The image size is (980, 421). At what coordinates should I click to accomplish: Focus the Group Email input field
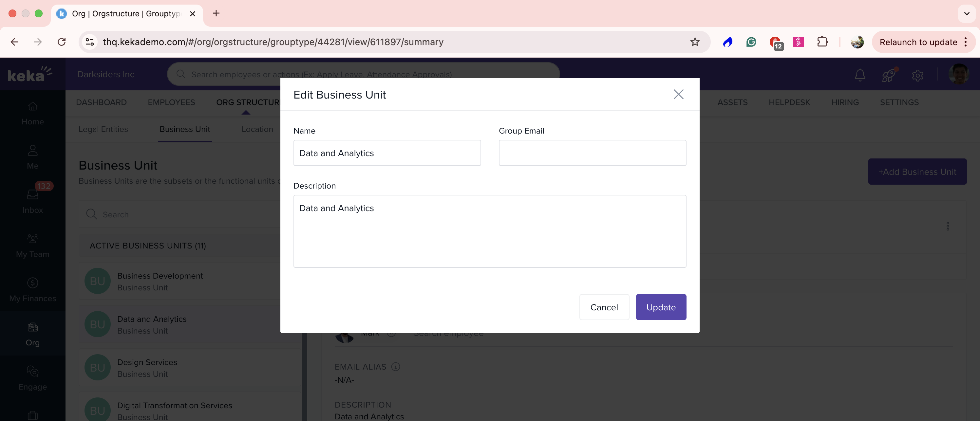coord(592,153)
